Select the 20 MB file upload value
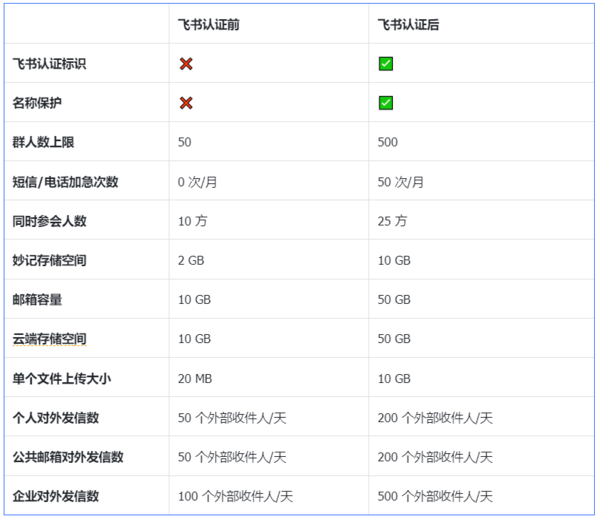Screen dimensions: 600x519 (x=194, y=378)
